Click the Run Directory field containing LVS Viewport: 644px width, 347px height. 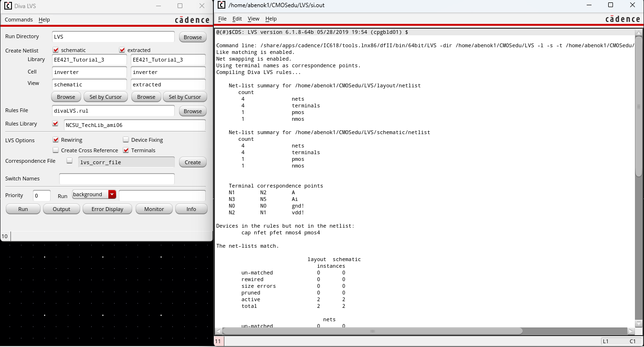pyautogui.click(x=113, y=37)
